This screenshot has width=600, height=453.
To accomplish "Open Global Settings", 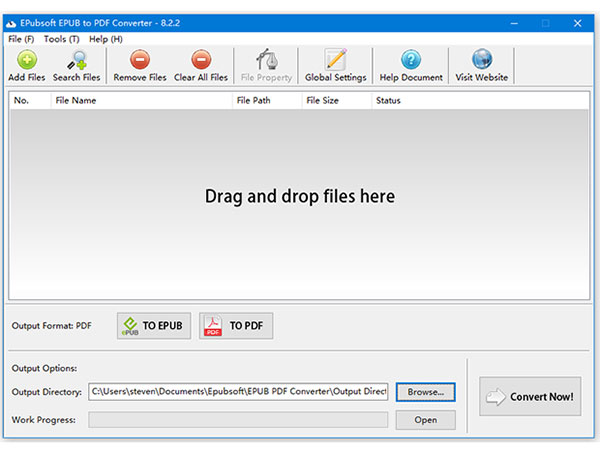I will point(336,65).
